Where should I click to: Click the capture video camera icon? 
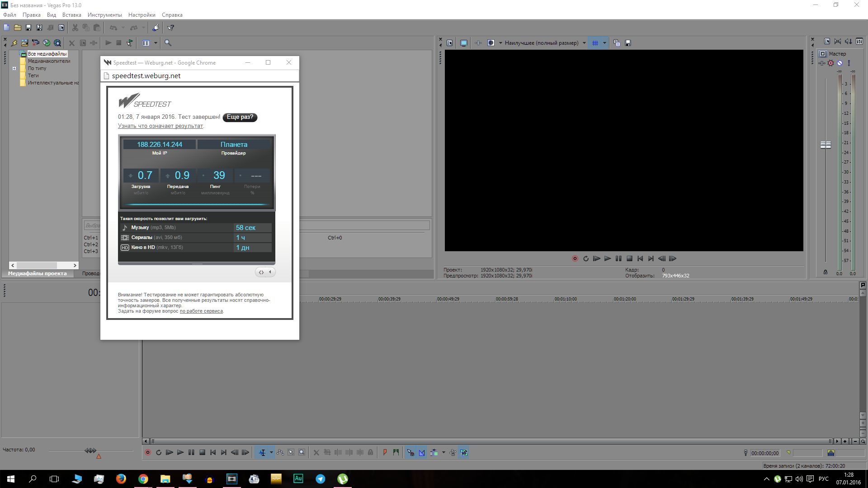click(36, 43)
